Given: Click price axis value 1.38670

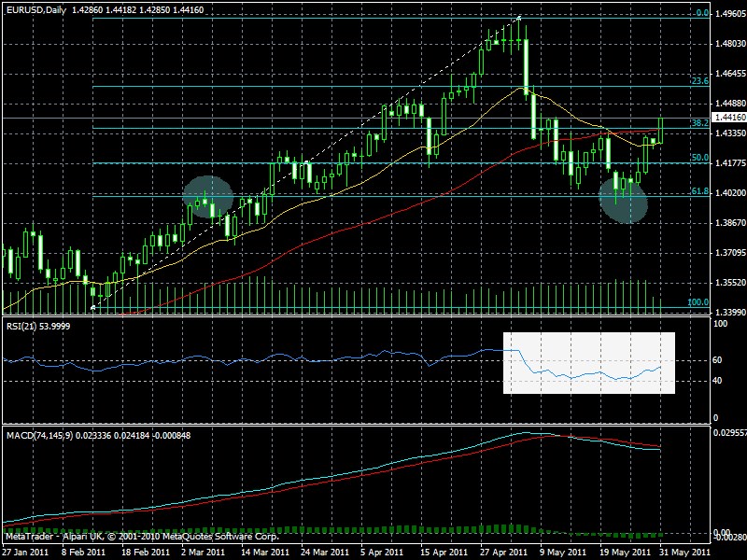Looking at the screenshot, I should coord(730,223).
